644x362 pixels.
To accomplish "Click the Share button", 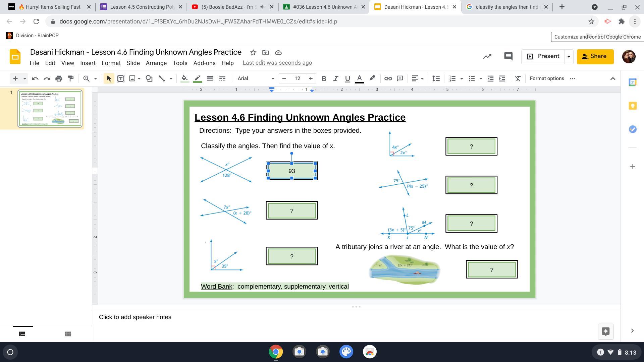I will (x=595, y=56).
